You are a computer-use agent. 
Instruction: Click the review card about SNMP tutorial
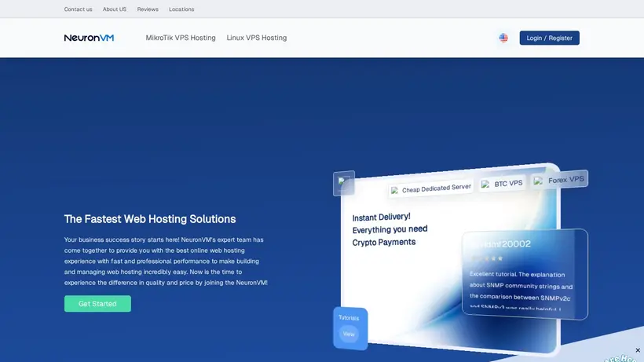tap(525, 274)
